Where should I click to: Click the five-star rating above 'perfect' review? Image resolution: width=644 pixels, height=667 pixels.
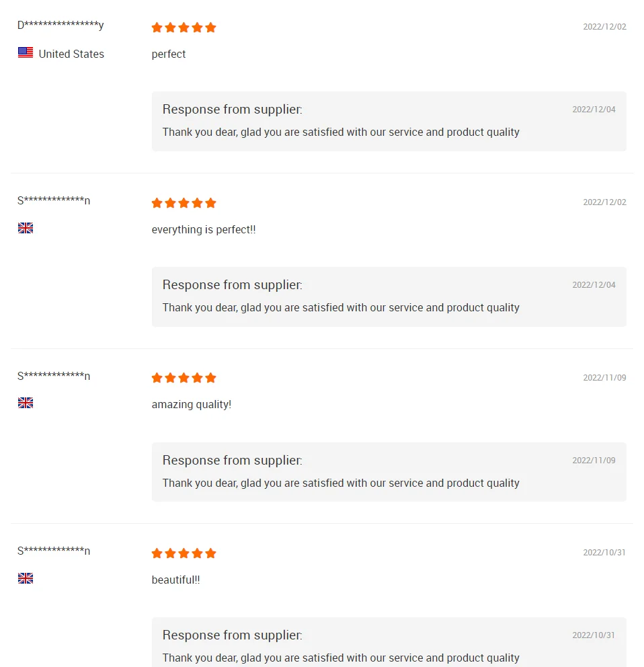coord(184,28)
